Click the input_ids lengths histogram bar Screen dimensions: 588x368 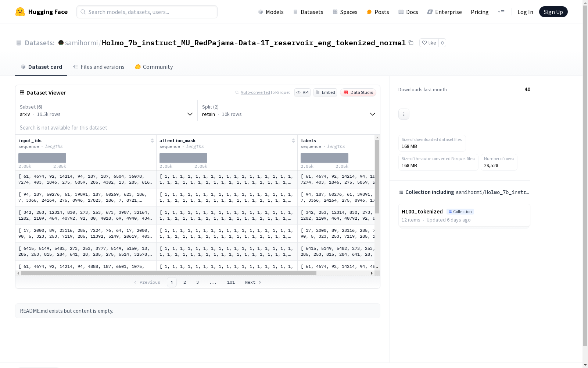point(42,158)
